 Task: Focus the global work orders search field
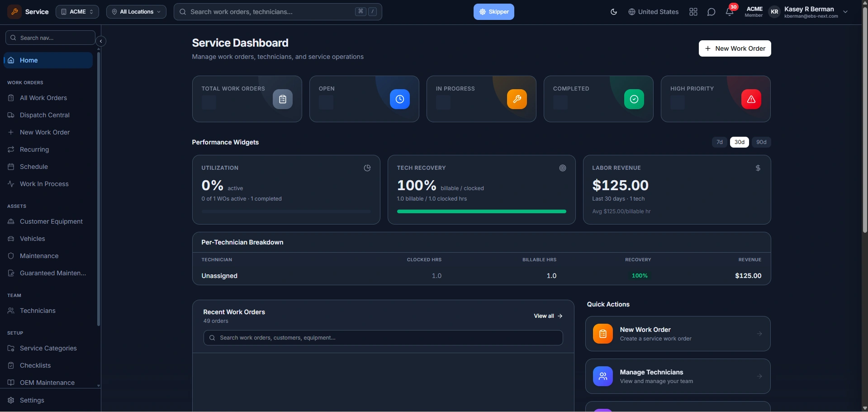click(278, 12)
